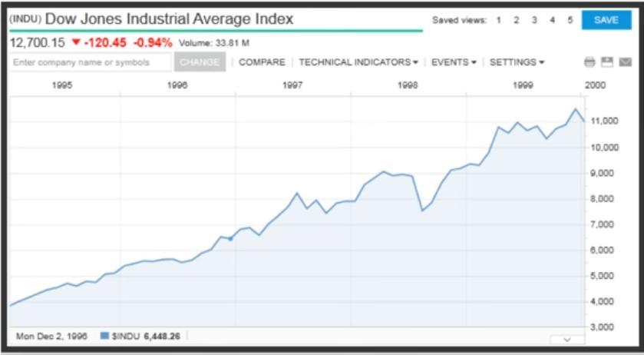Click the 1997 year label
Viewport: 644px width, 355px height.
292,85
